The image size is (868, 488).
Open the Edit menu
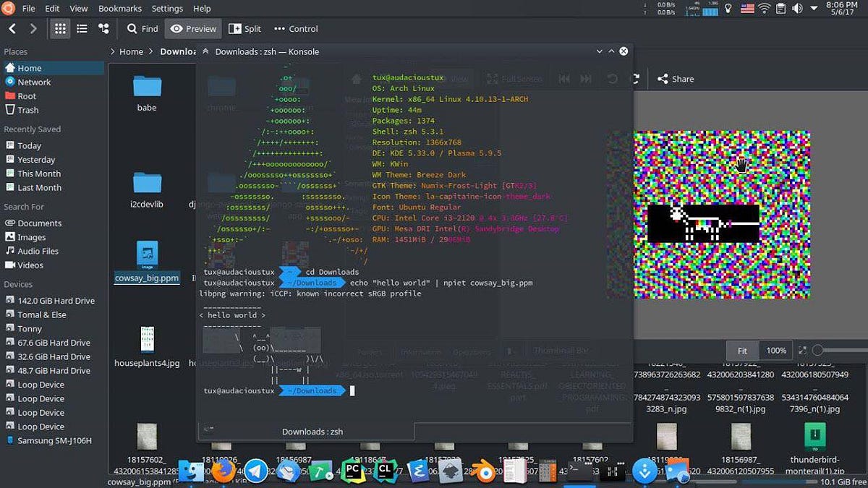[x=52, y=9]
